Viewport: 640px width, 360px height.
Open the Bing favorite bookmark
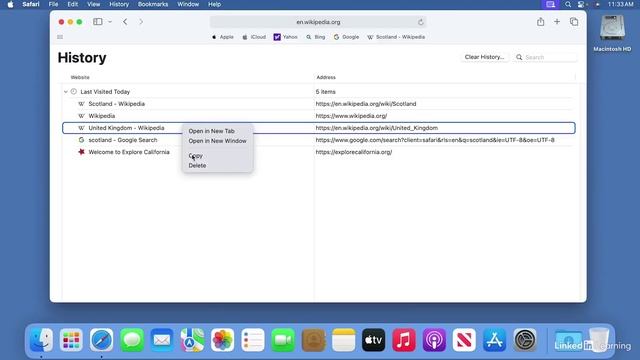pos(316,37)
